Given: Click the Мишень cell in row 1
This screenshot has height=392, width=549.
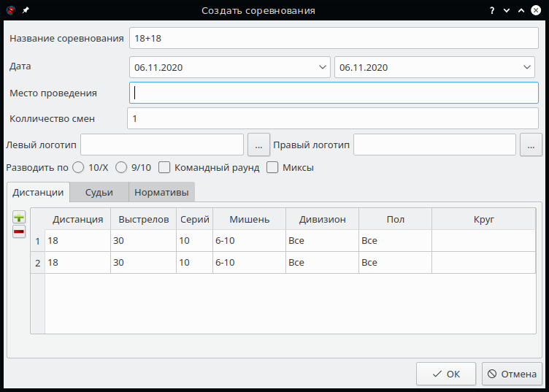Looking at the screenshot, I should [248, 241].
